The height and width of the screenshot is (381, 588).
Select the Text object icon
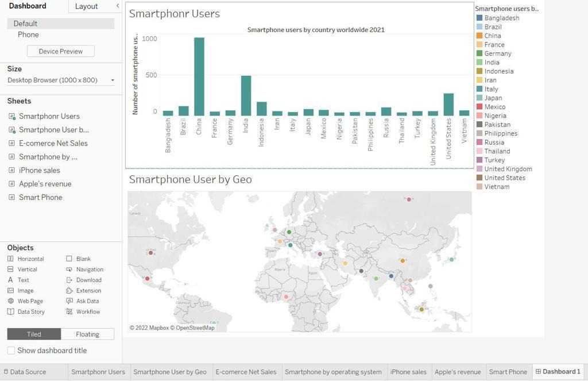10,280
